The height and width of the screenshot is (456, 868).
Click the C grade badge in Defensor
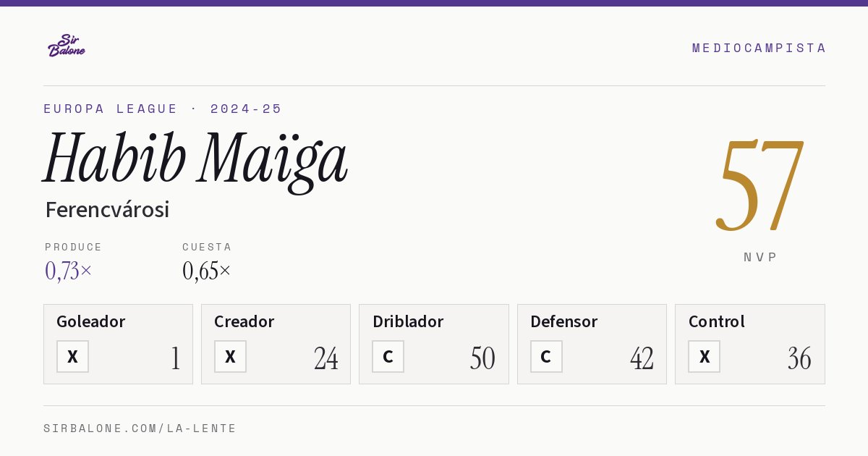point(546,357)
